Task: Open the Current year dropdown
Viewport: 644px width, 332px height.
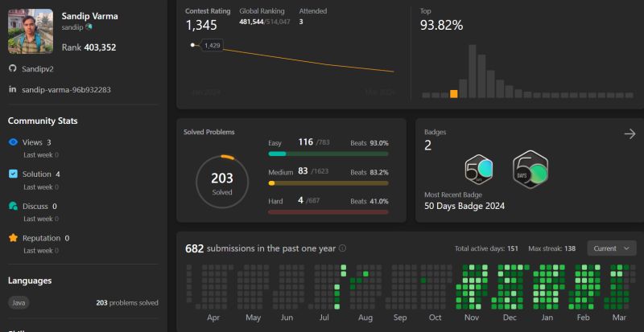Action: point(612,248)
